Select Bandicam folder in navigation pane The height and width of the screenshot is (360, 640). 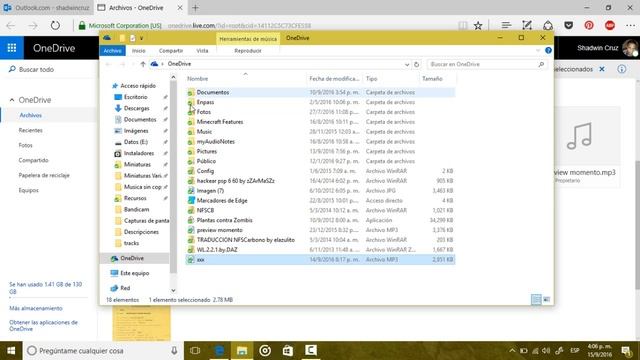coord(136,209)
